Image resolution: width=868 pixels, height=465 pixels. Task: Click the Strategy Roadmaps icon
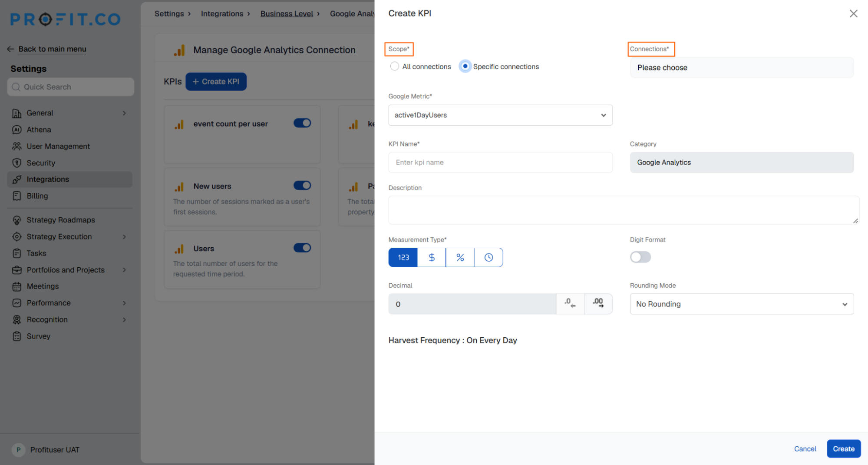coord(17,220)
